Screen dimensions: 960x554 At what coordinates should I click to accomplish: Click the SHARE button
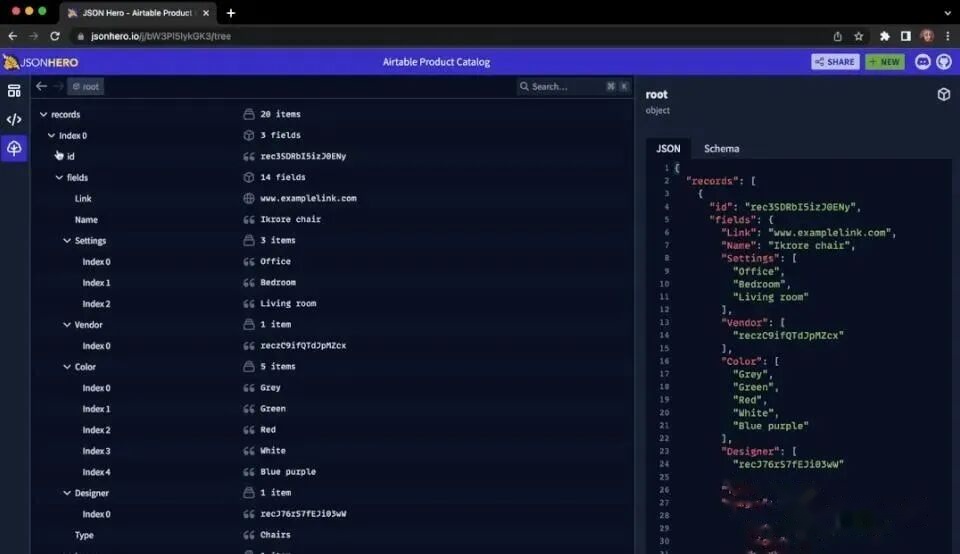click(835, 62)
